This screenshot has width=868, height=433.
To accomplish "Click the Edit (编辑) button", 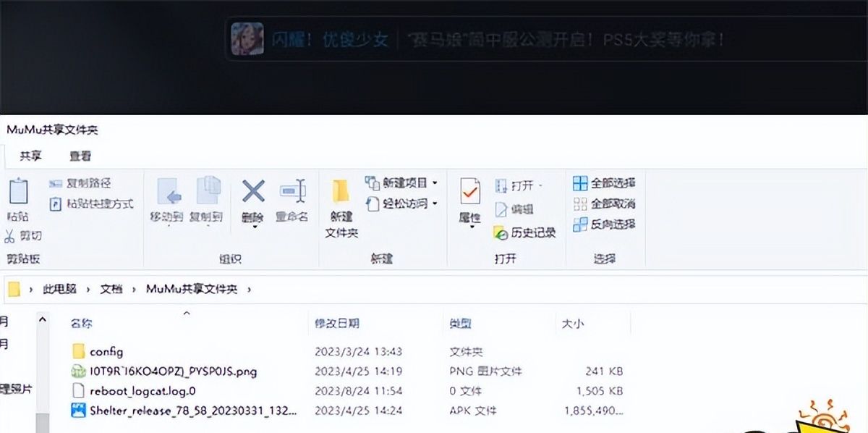I will [x=514, y=209].
